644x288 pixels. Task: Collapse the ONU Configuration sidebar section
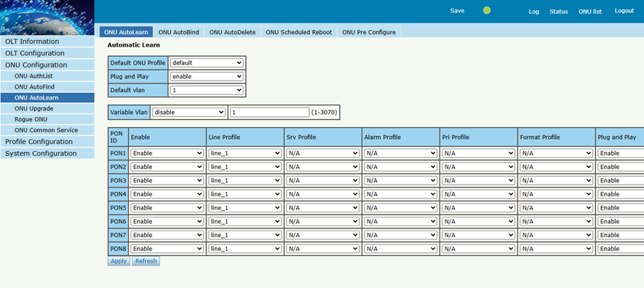click(47, 65)
